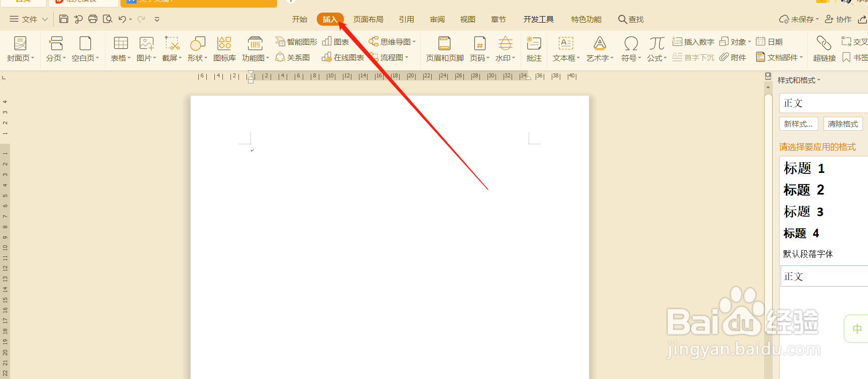Expand the Object (对象) dropdown

(x=750, y=42)
